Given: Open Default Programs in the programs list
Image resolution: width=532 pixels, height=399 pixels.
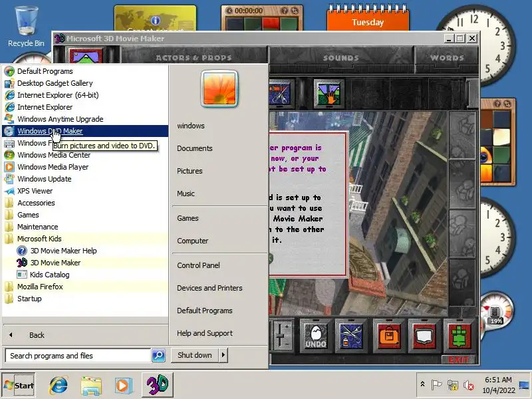Looking at the screenshot, I should [x=85, y=71].
